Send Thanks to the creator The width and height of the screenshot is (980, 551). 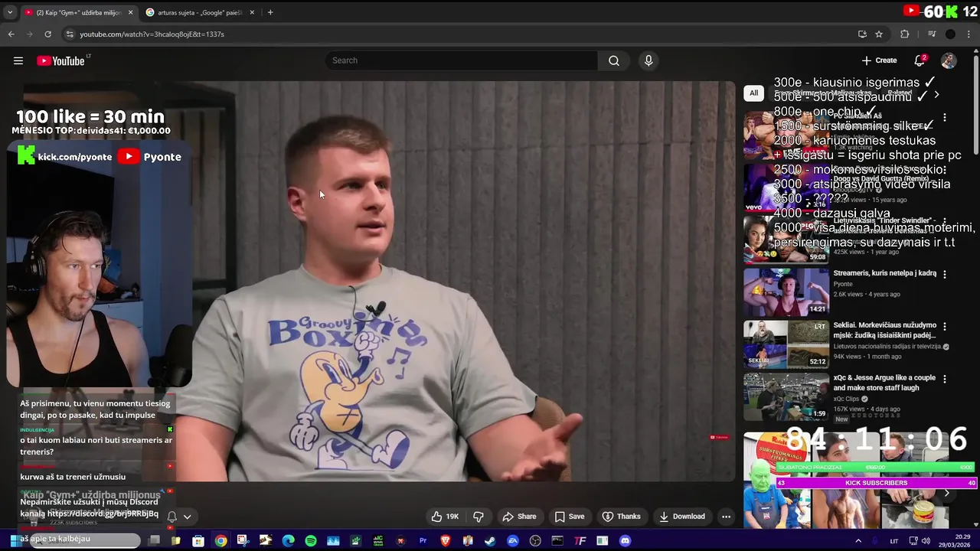620,517
